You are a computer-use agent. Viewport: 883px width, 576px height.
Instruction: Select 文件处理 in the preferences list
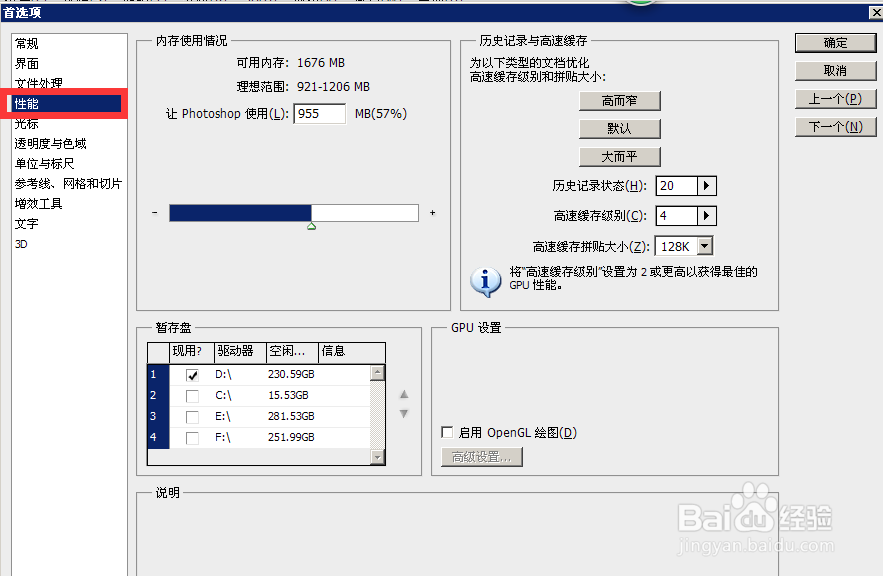38,83
